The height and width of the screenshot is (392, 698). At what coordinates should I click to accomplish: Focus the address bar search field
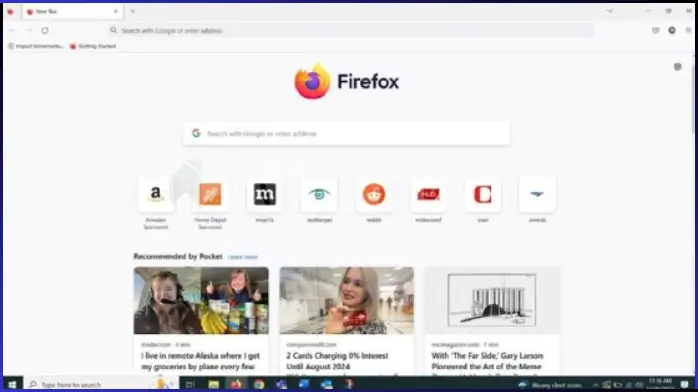click(351, 30)
